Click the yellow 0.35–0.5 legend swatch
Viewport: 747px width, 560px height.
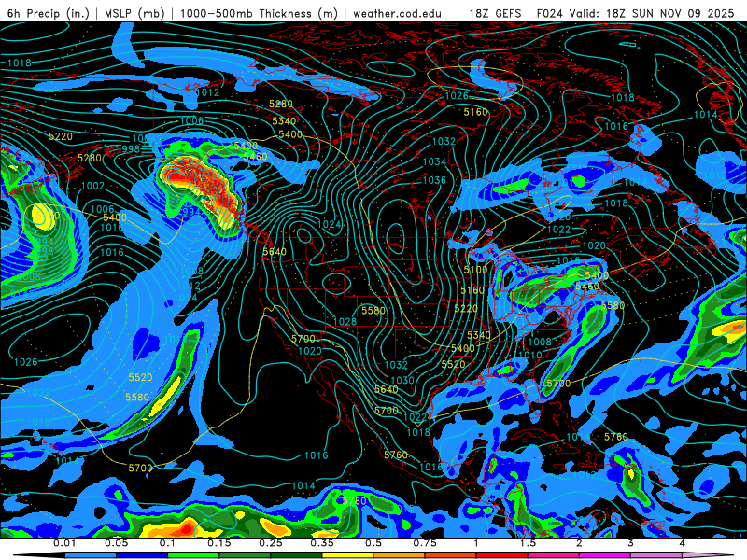pyautogui.click(x=347, y=555)
